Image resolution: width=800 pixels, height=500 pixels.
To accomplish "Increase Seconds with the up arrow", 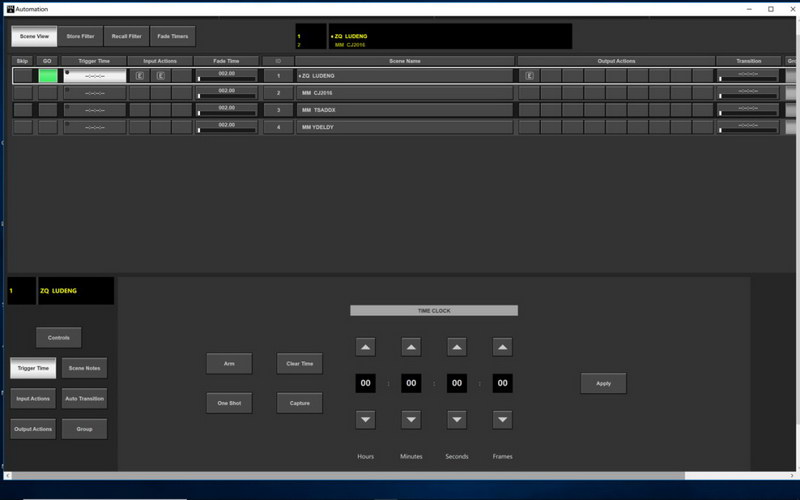I will coord(457,347).
